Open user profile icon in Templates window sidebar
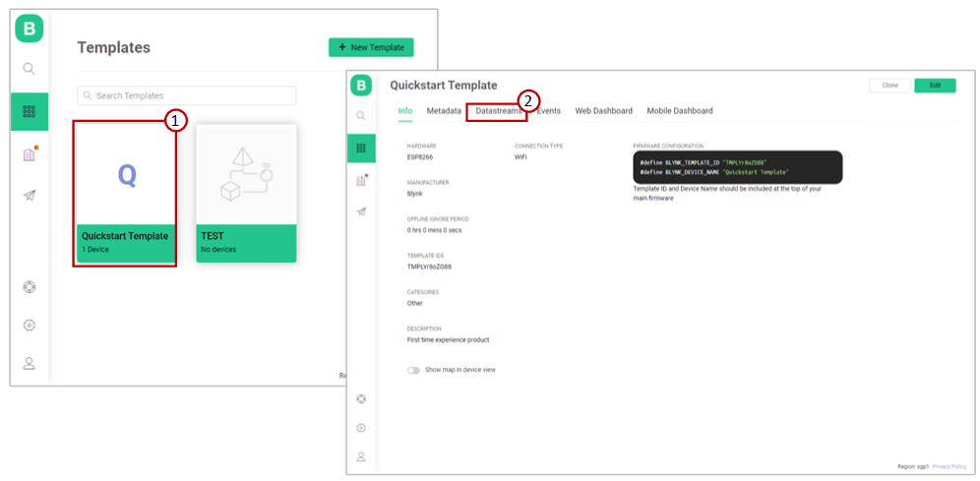The image size is (980, 481). pos(29,364)
